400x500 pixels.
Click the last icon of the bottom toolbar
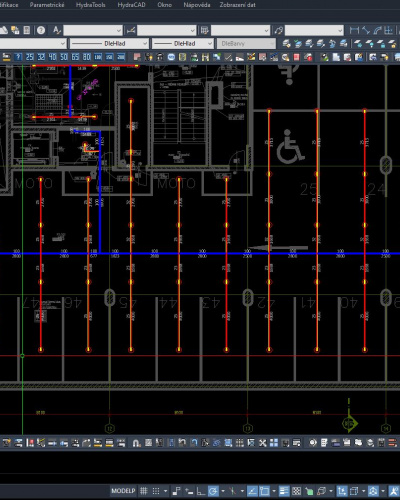tap(393, 443)
